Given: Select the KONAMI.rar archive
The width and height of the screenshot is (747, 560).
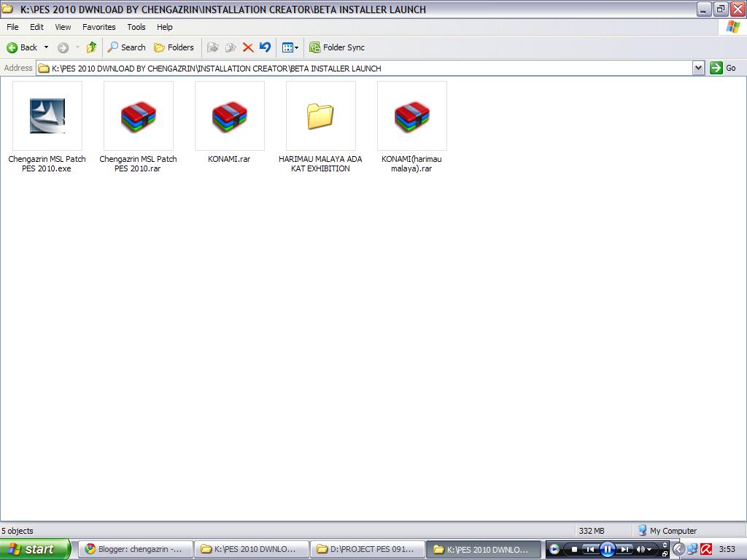Looking at the screenshot, I should click(x=229, y=122).
